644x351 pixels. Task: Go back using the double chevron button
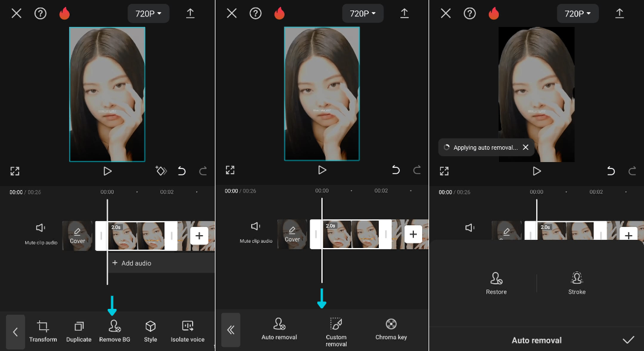tap(231, 330)
